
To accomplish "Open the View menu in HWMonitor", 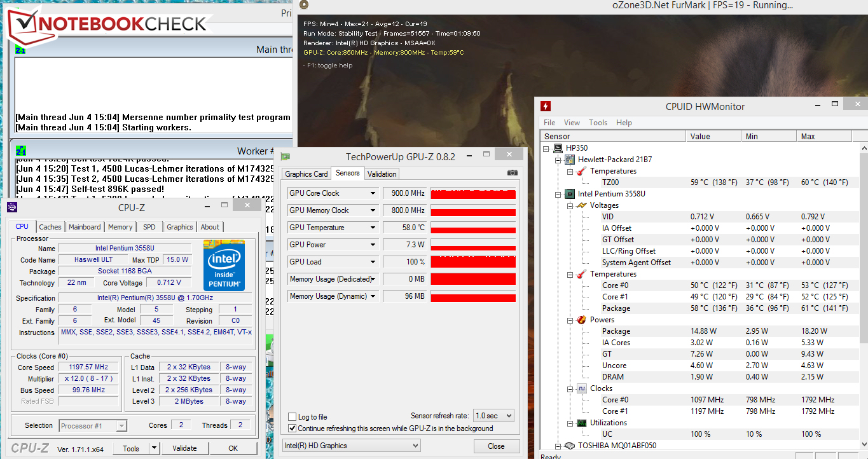I will pyautogui.click(x=572, y=123).
